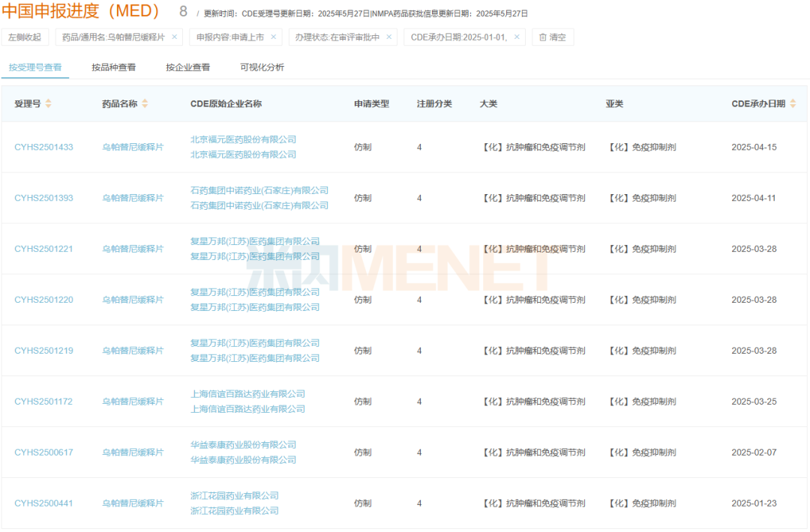Switch to the 按品种查看 tab
This screenshot has height=532, width=810.
click(114, 67)
